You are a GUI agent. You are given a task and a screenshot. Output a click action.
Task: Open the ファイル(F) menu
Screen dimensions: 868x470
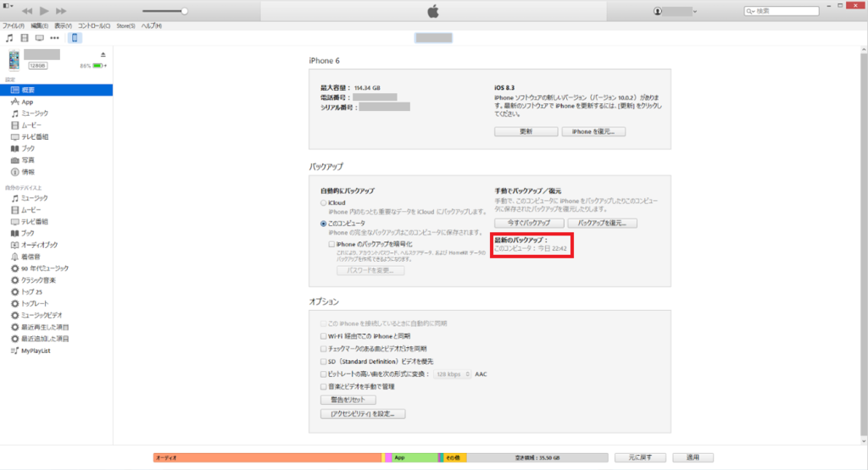[14, 26]
